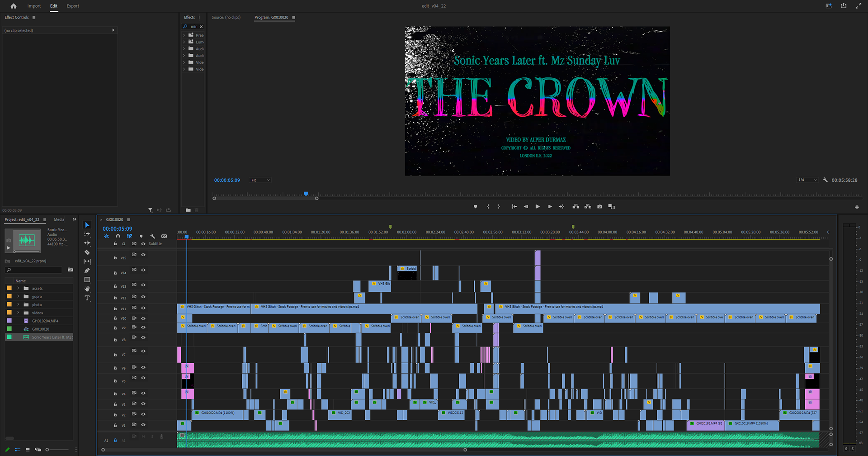The width and height of the screenshot is (868, 456).
Task: Click Find in Project search-bin icon
Action: tap(71, 270)
